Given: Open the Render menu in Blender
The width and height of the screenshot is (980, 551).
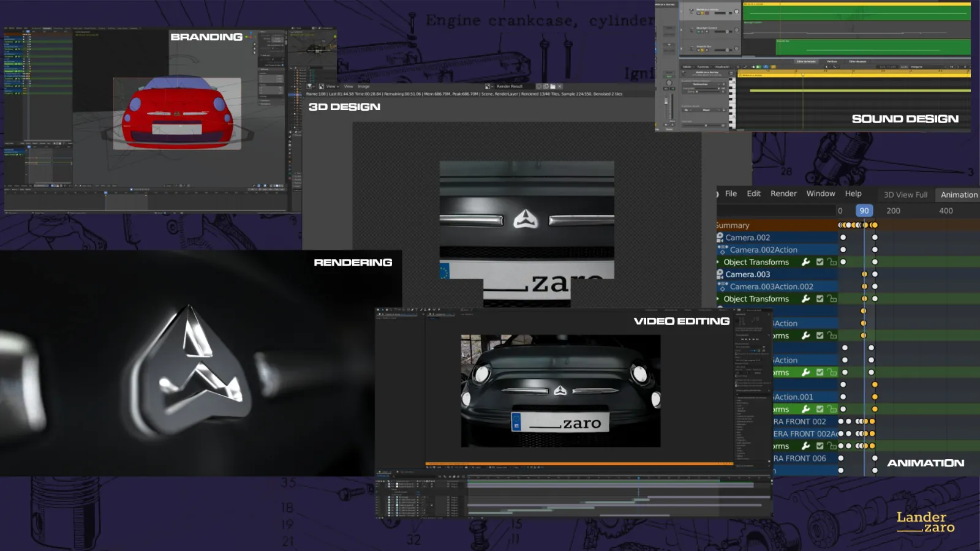Looking at the screenshot, I should (x=783, y=193).
